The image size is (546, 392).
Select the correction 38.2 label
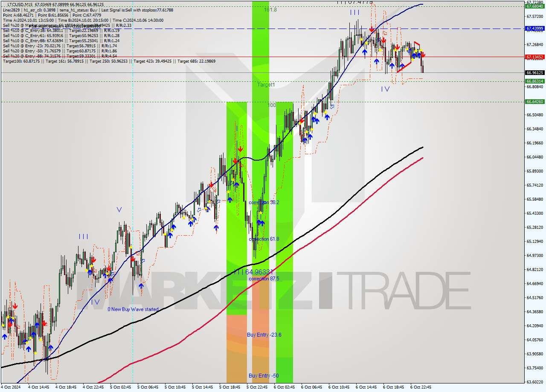coord(264,202)
